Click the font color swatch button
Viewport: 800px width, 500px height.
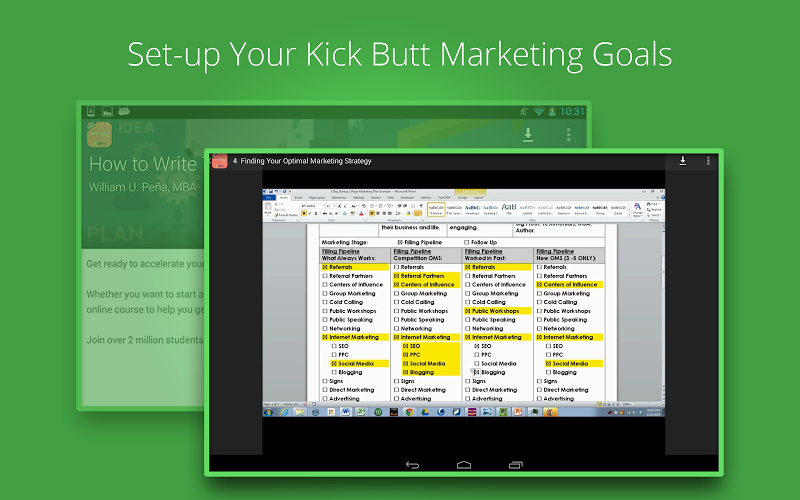361,213
